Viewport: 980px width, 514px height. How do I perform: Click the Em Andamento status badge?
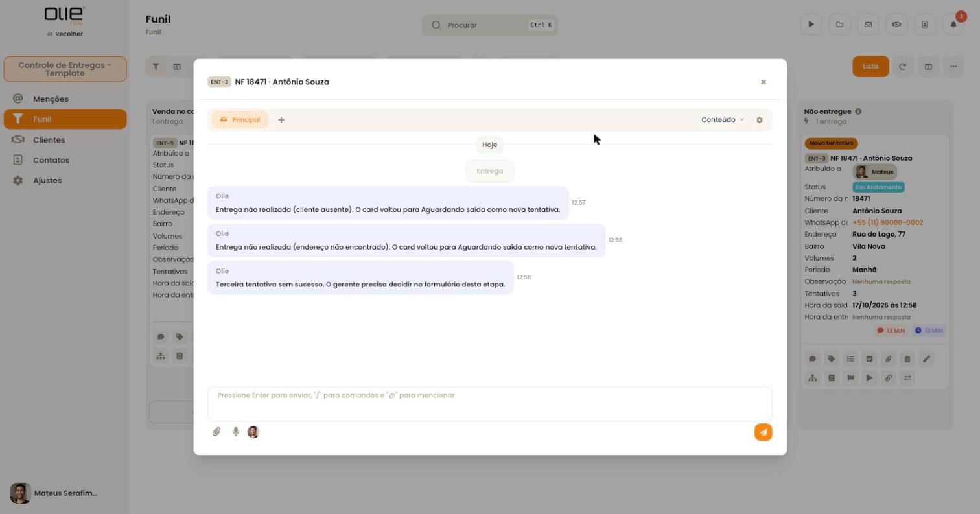[879, 187]
